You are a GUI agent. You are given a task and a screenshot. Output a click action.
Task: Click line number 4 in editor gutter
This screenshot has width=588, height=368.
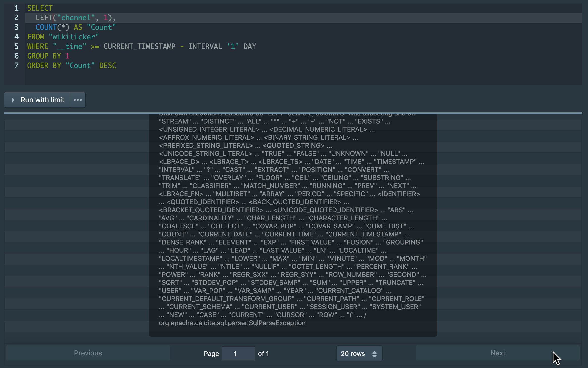coord(16,37)
